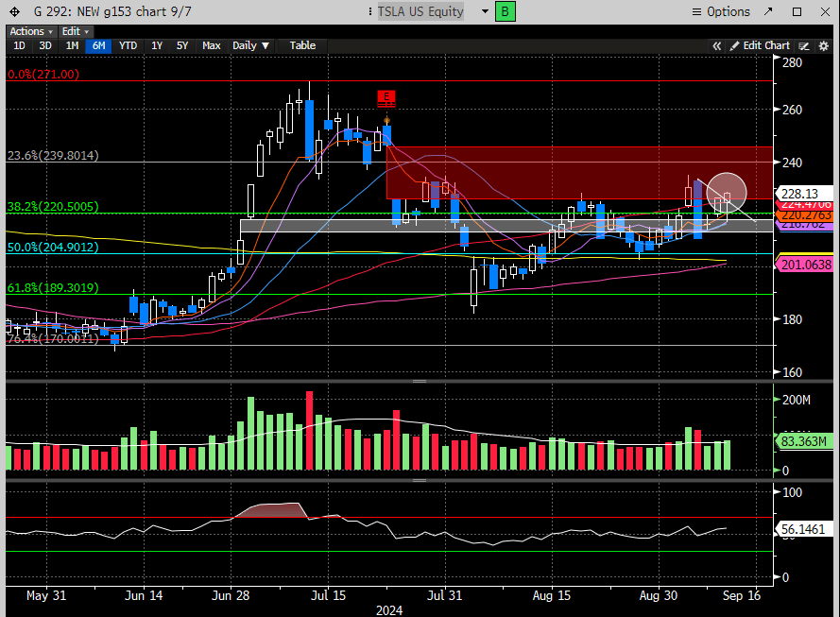Click the double-chevron collapse icon

pyautogui.click(x=716, y=46)
